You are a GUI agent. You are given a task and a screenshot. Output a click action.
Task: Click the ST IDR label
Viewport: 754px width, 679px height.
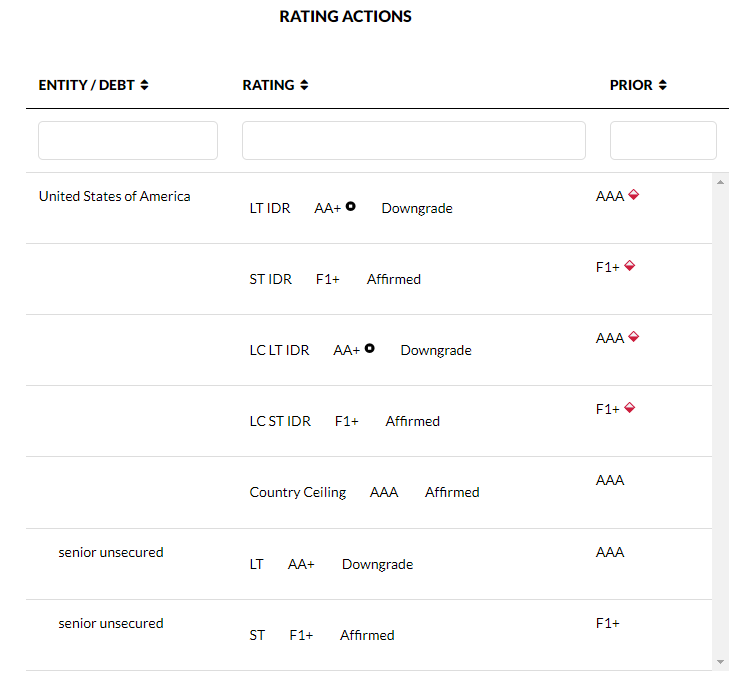[270, 279]
